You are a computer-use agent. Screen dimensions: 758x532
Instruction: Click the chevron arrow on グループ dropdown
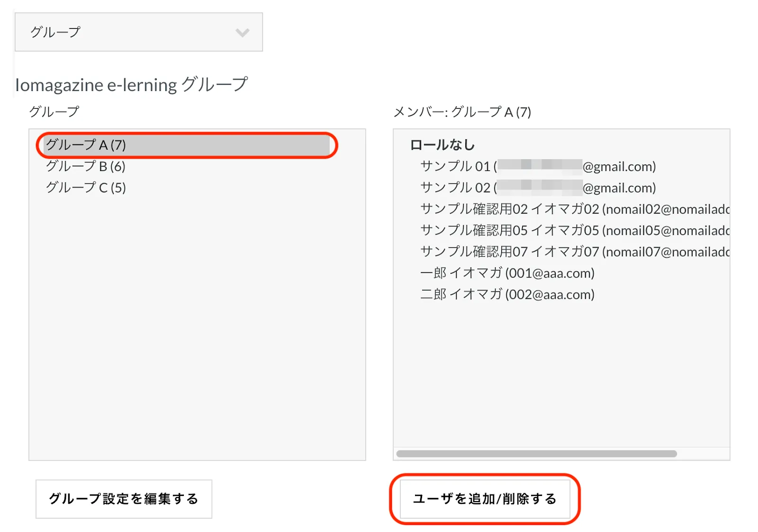[x=242, y=33]
